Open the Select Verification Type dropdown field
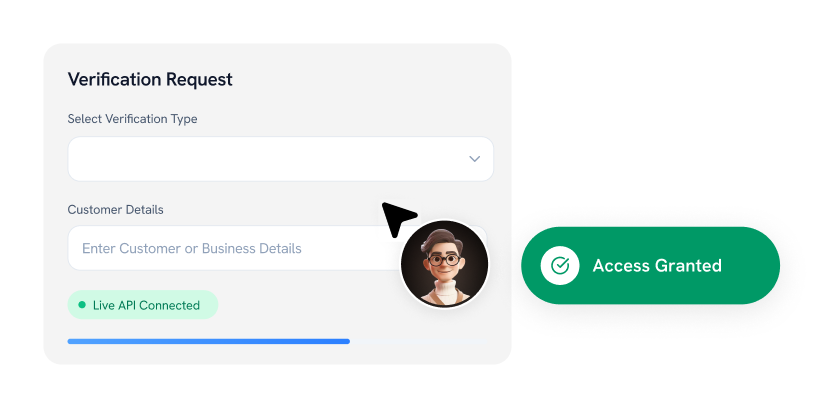This screenshot has width=825, height=407. pyautogui.click(x=280, y=159)
